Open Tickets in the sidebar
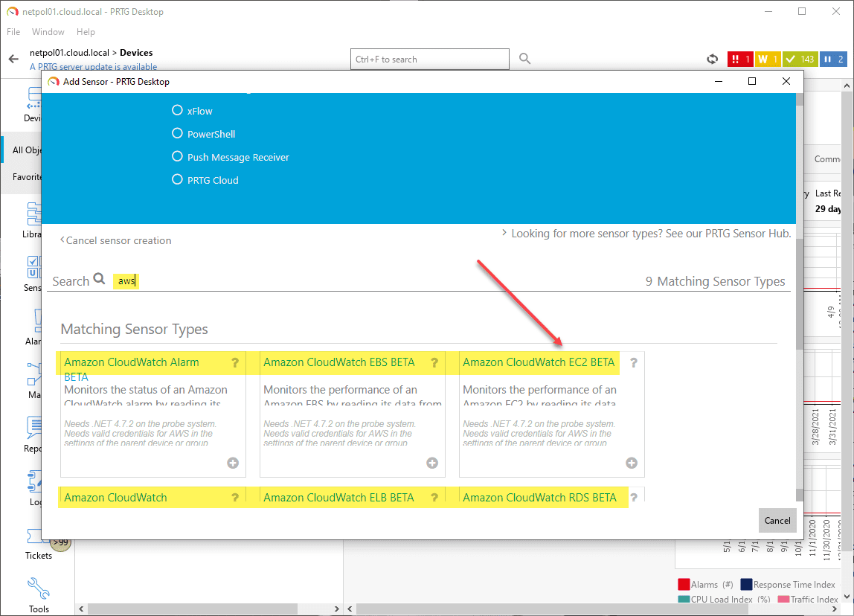854x616 pixels. tap(39, 545)
